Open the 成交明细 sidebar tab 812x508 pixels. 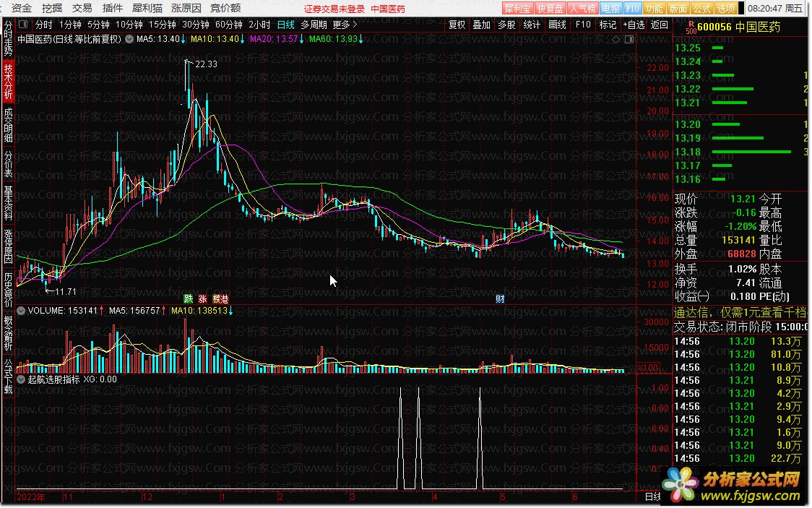pyautogui.click(x=8, y=125)
